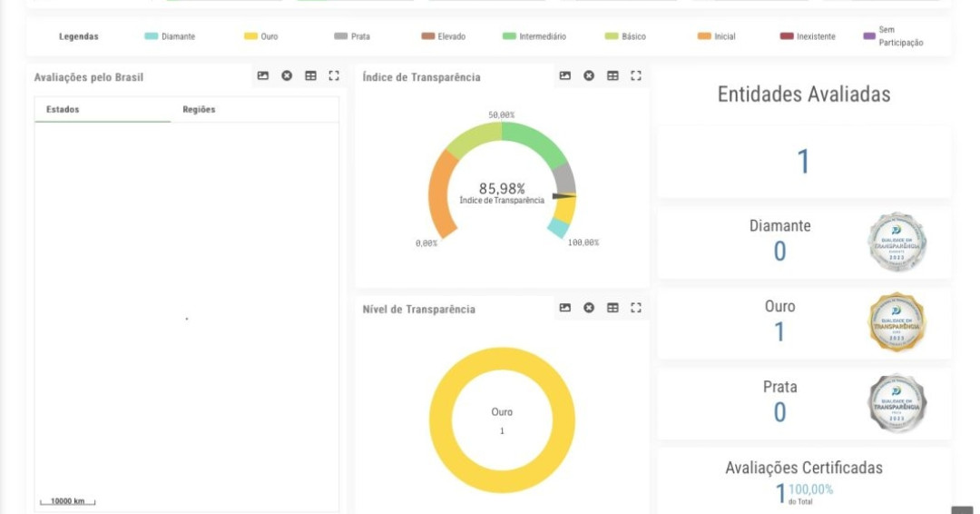The width and height of the screenshot is (980, 514).
Task: Open table view for Avaliações pelo Brasil
Action: tap(310, 76)
